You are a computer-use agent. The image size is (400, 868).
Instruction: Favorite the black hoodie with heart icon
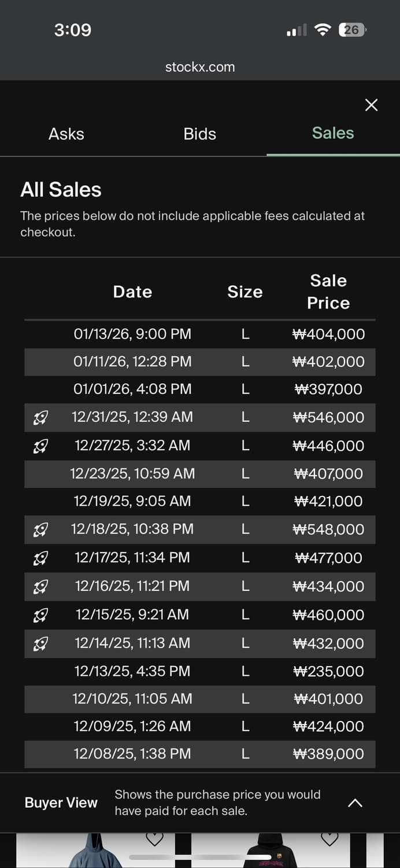(329, 839)
